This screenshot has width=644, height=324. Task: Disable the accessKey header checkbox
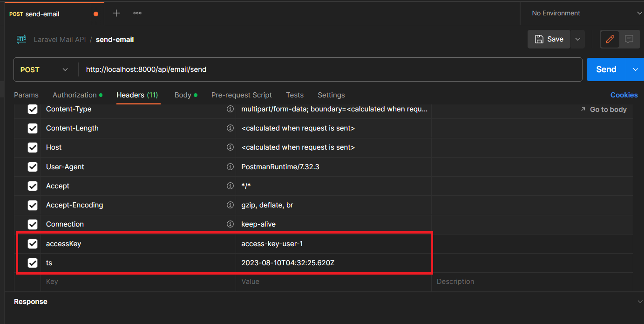coord(33,243)
